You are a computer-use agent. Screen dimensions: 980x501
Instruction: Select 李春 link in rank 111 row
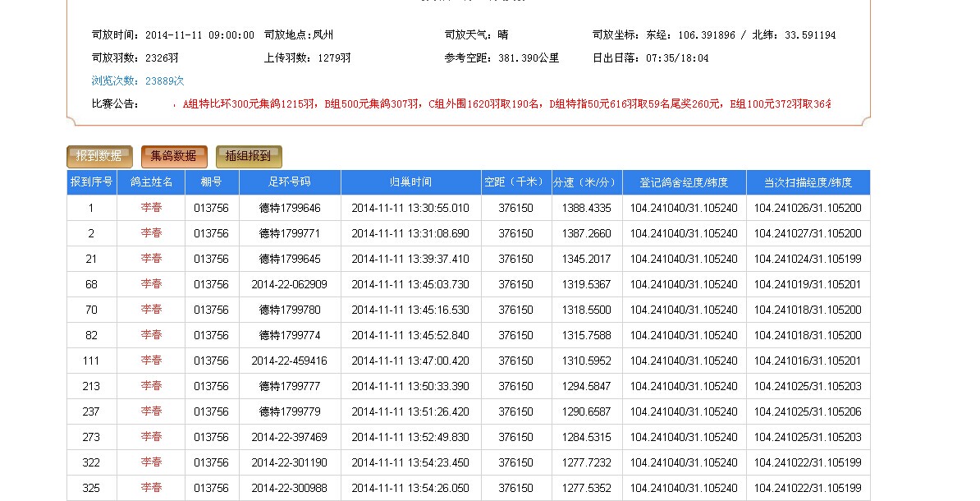coord(151,361)
